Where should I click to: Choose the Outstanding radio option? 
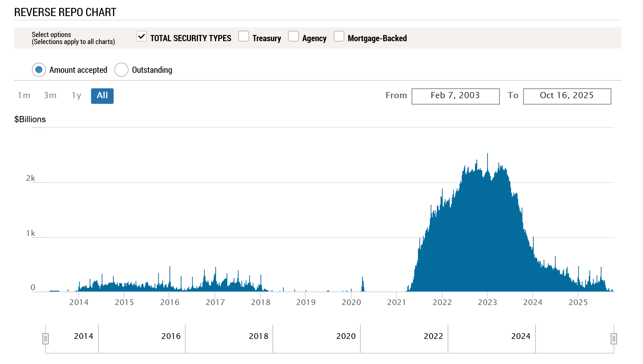coord(121,70)
